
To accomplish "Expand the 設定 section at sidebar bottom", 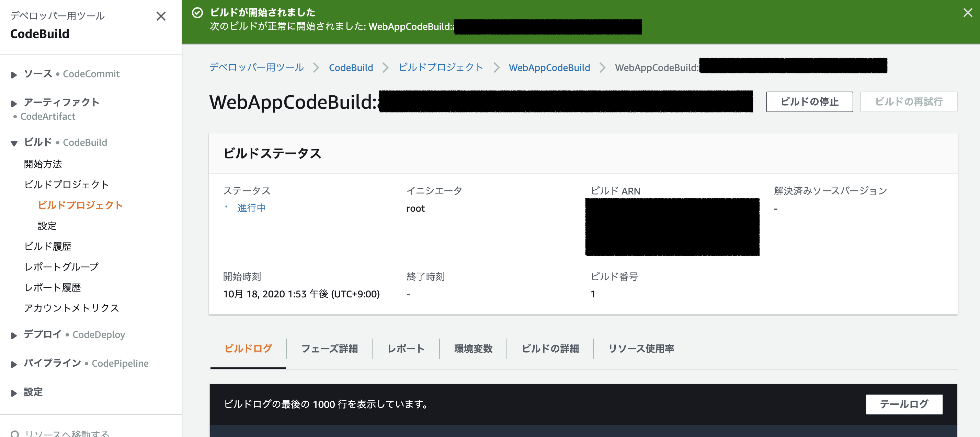I will [x=14, y=393].
